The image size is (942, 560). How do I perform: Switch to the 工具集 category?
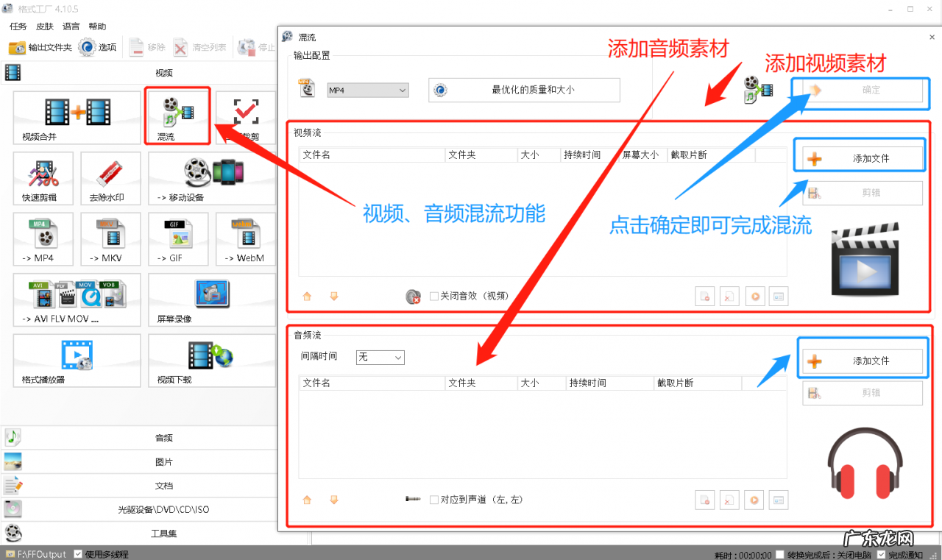[x=140, y=533]
